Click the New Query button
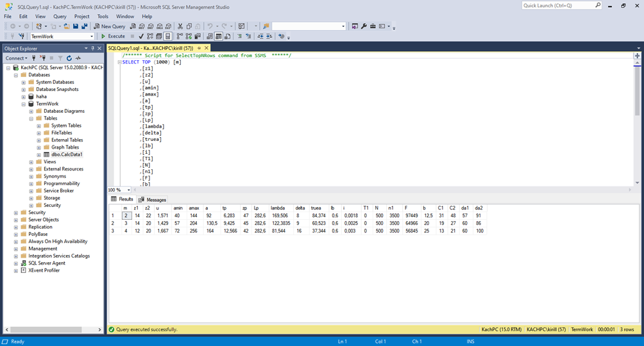Screen dimensions: 644x346 click(110, 26)
